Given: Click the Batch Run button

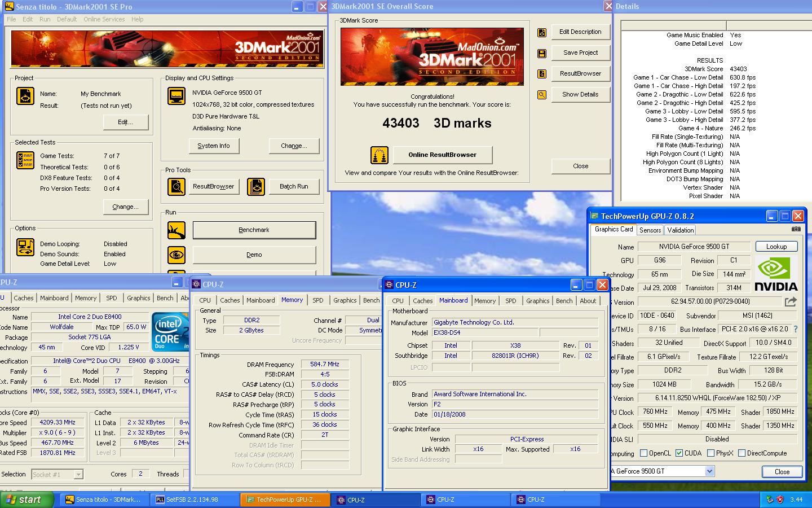Looking at the screenshot, I should tap(294, 186).
